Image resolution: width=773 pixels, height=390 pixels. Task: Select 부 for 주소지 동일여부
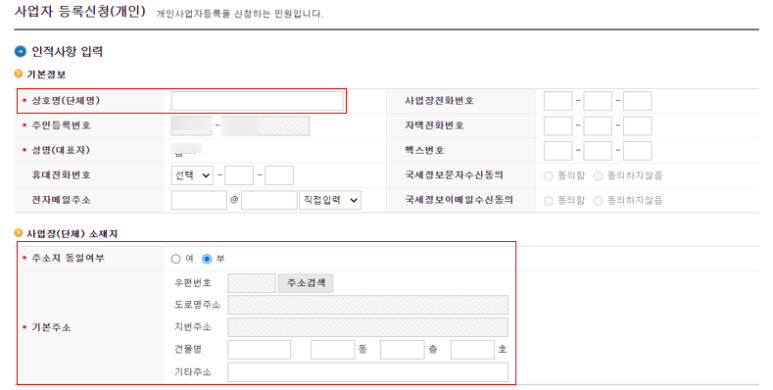[x=207, y=259]
